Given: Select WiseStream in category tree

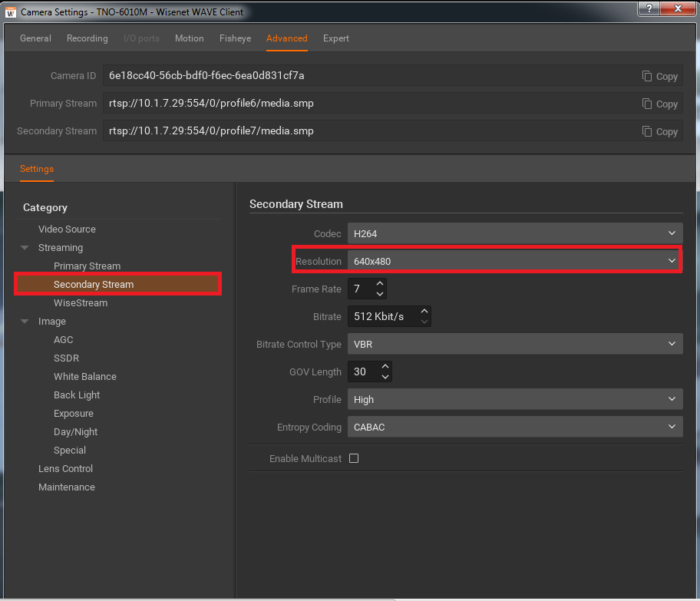Looking at the screenshot, I should tap(81, 302).
